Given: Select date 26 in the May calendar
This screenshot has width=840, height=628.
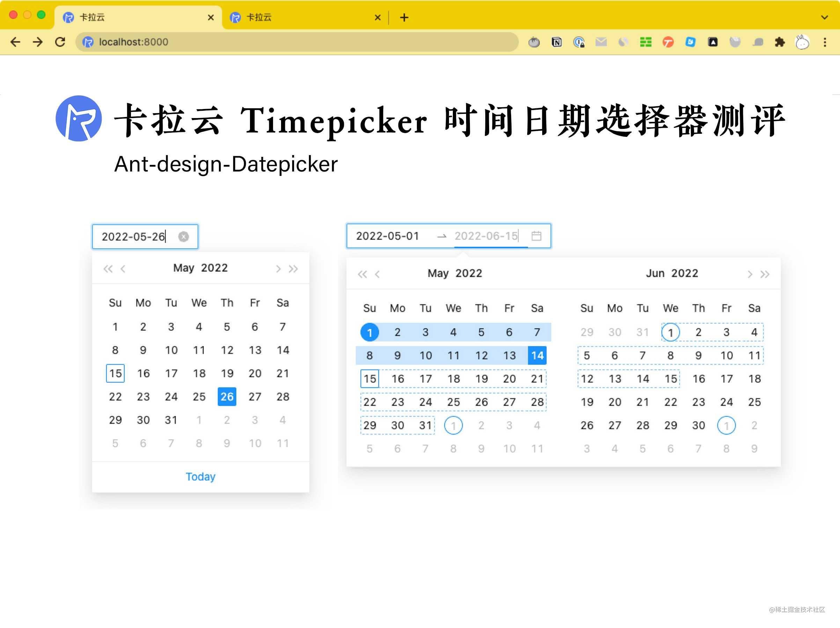Looking at the screenshot, I should (227, 397).
